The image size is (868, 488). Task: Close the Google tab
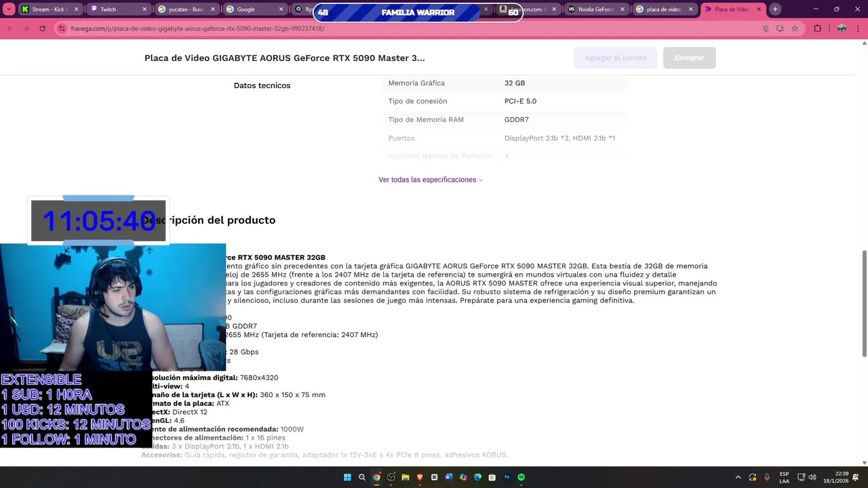[280, 9]
